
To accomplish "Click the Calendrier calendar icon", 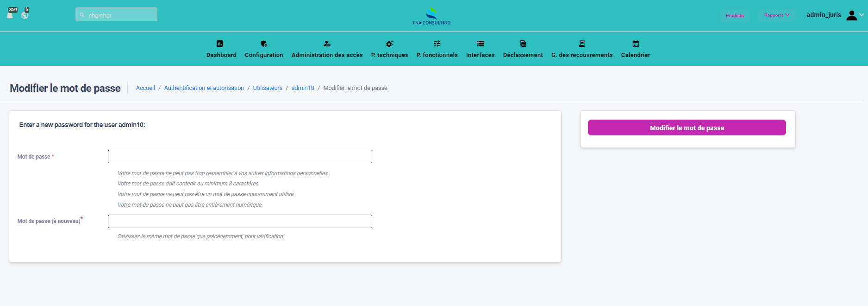I will click(x=636, y=44).
